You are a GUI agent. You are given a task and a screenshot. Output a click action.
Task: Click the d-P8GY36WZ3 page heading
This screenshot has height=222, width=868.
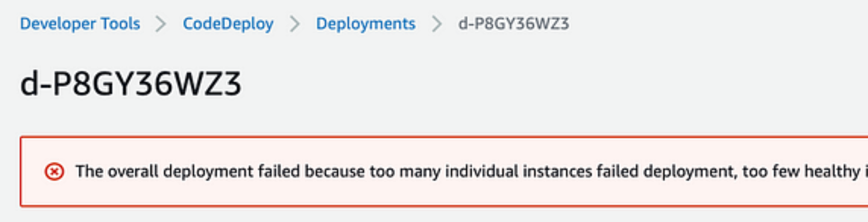pos(131,84)
